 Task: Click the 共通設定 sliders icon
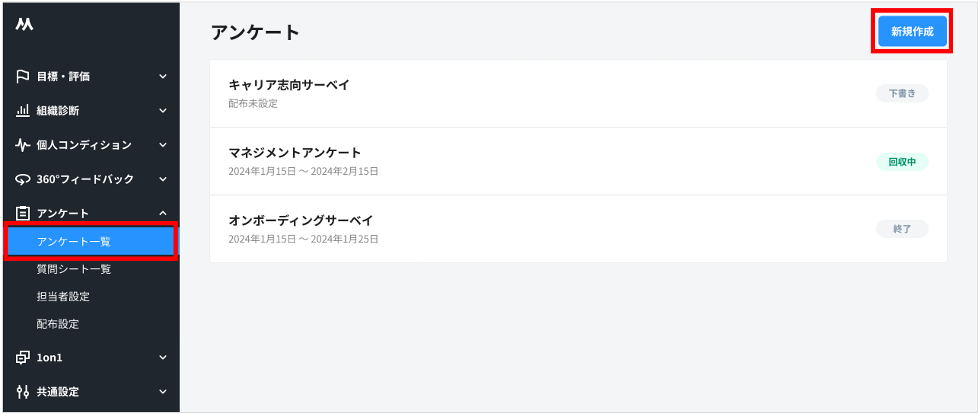[22, 392]
